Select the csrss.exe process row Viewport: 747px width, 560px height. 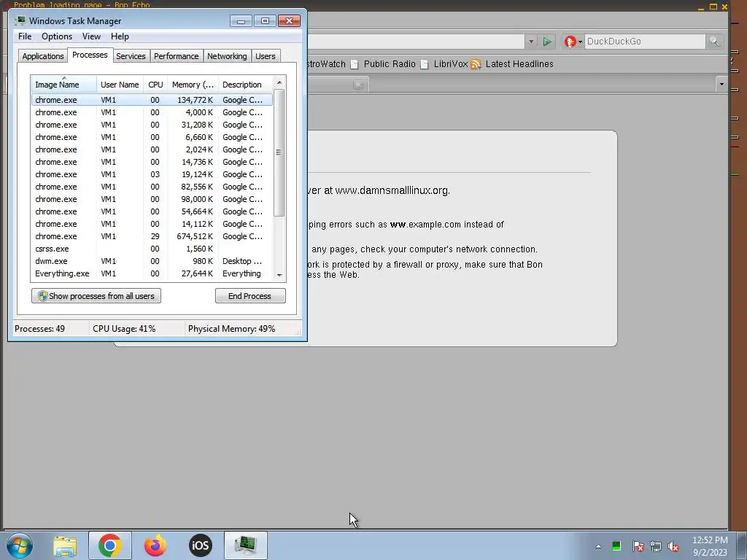[152, 249]
